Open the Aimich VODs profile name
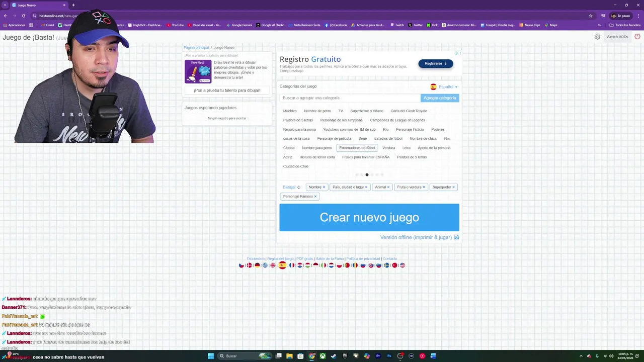This screenshot has width=644, height=362. click(x=617, y=37)
